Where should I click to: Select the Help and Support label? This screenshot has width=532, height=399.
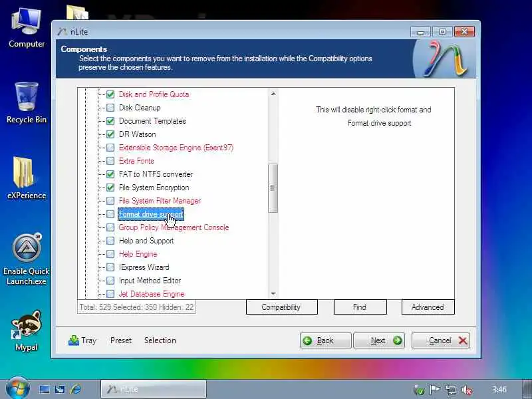pyautogui.click(x=146, y=241)
